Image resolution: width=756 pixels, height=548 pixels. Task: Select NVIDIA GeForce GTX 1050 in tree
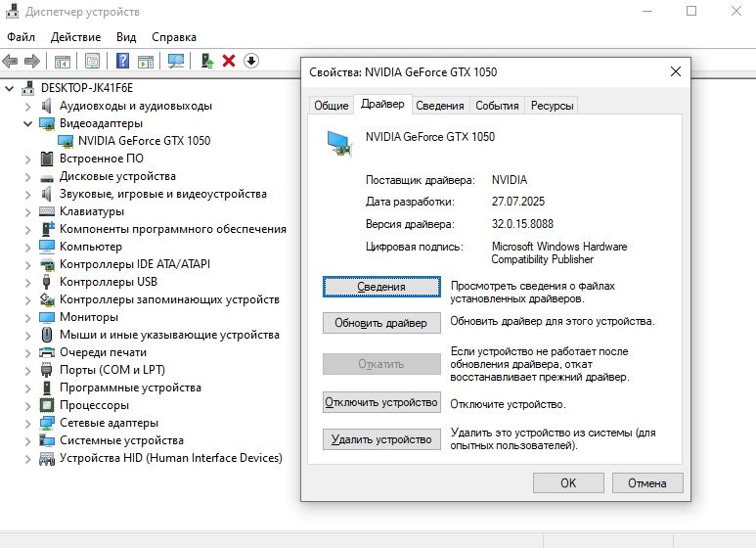pos(144,141)
